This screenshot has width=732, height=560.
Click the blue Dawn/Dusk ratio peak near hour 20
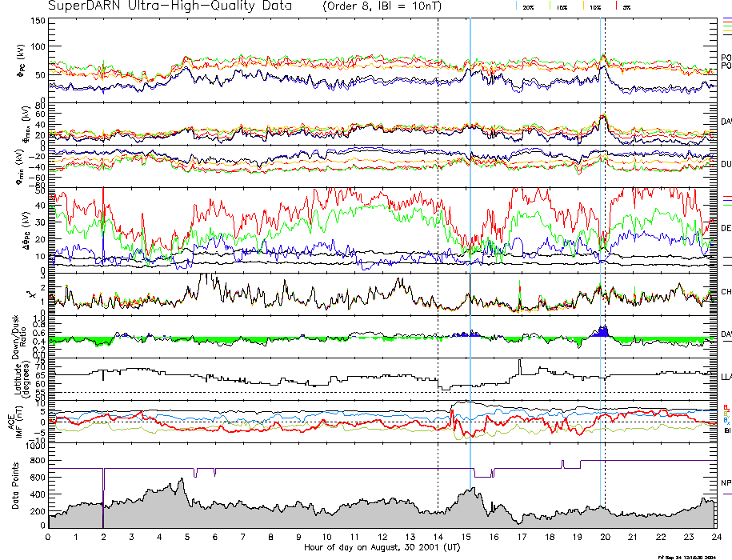[602, 330]
